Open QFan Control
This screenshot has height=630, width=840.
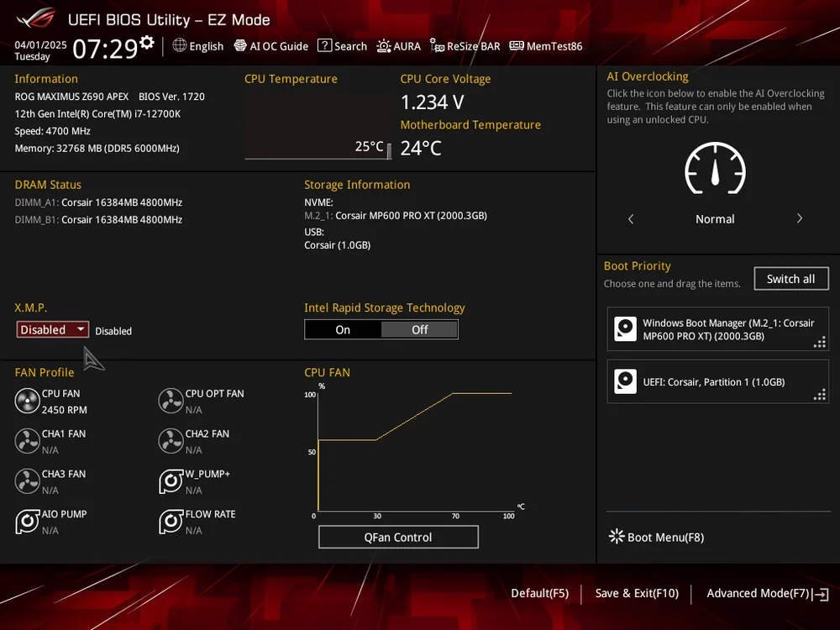coord(398,537)
